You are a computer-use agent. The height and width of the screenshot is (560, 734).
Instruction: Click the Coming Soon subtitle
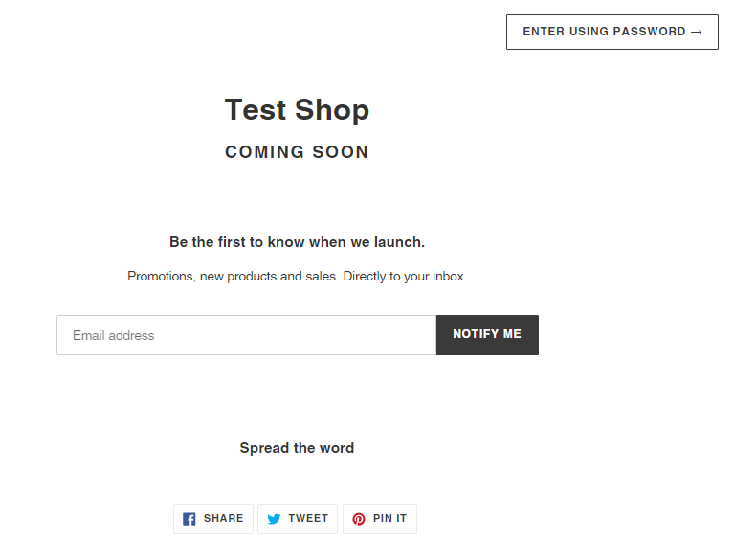click(297, 152)
